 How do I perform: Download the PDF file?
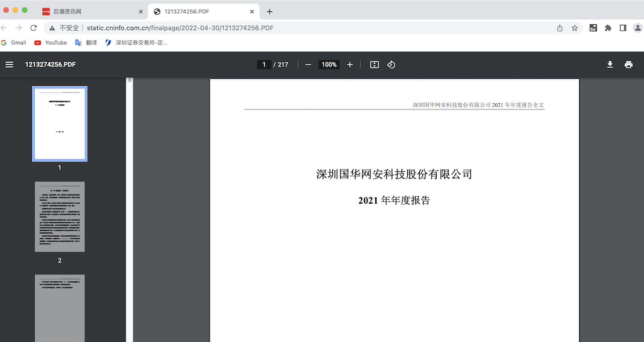tap(610, 65)
